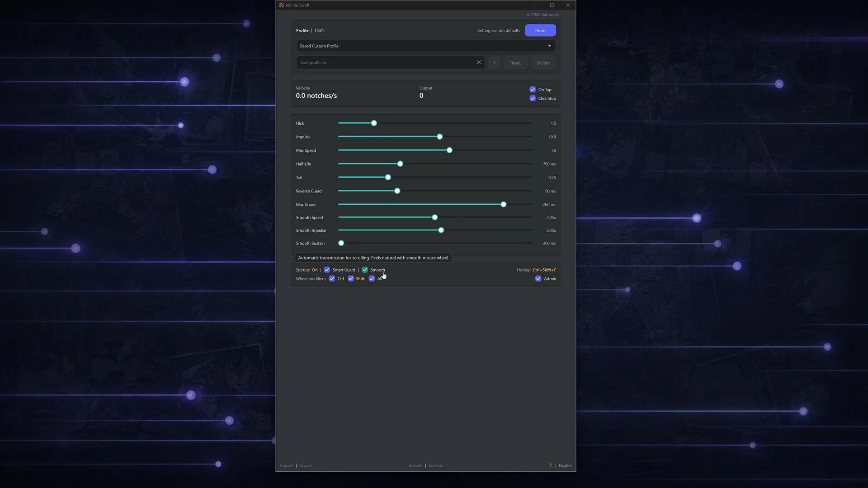Toggle the On Top checkbox
This screenshot has width=868, height=488.
click(533, 89)
